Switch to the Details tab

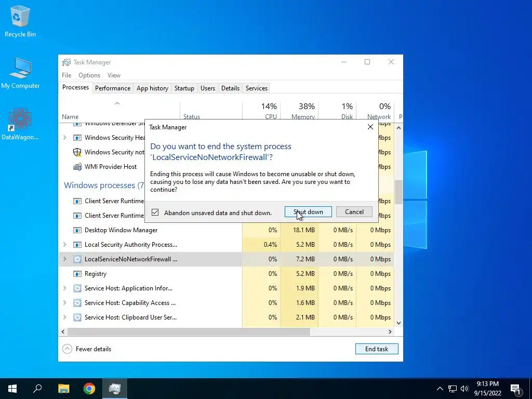[230, 88]
